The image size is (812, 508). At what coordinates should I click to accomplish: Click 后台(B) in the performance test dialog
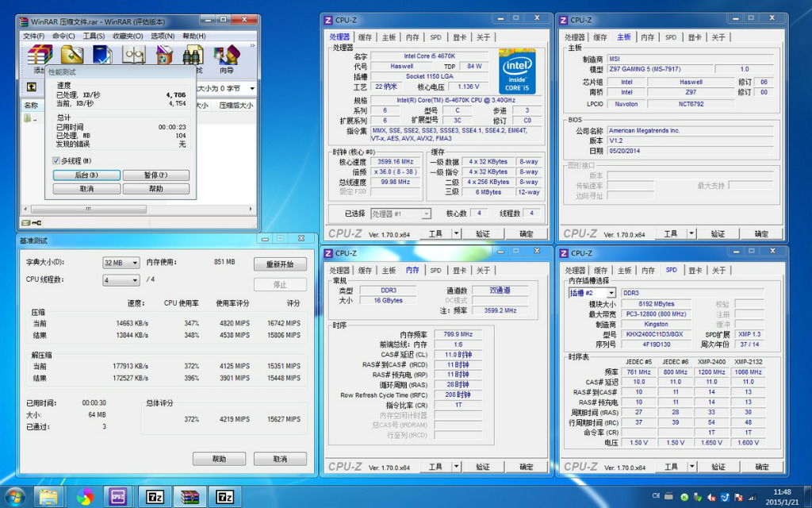point(86,175)
